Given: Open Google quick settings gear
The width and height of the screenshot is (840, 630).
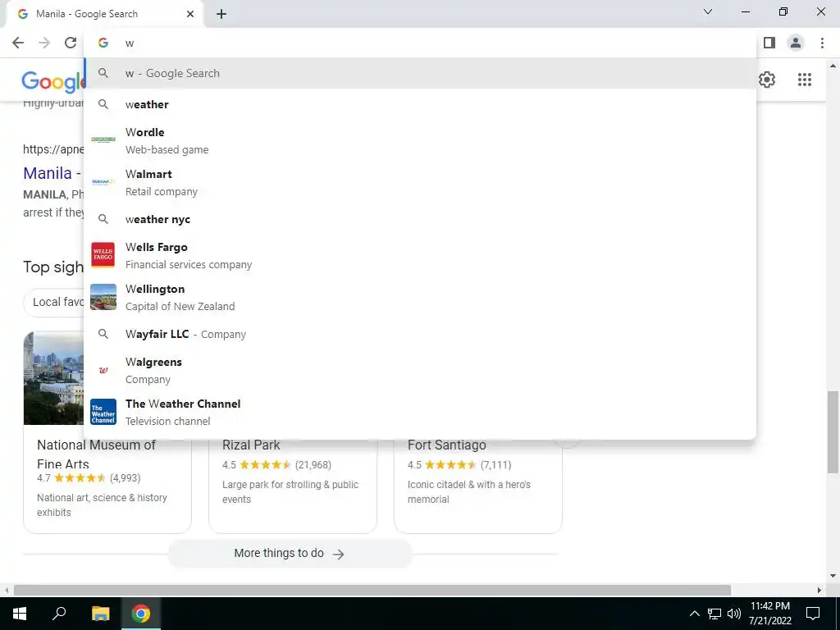Looking at the screenshot, I should click(x=767, y=80).
